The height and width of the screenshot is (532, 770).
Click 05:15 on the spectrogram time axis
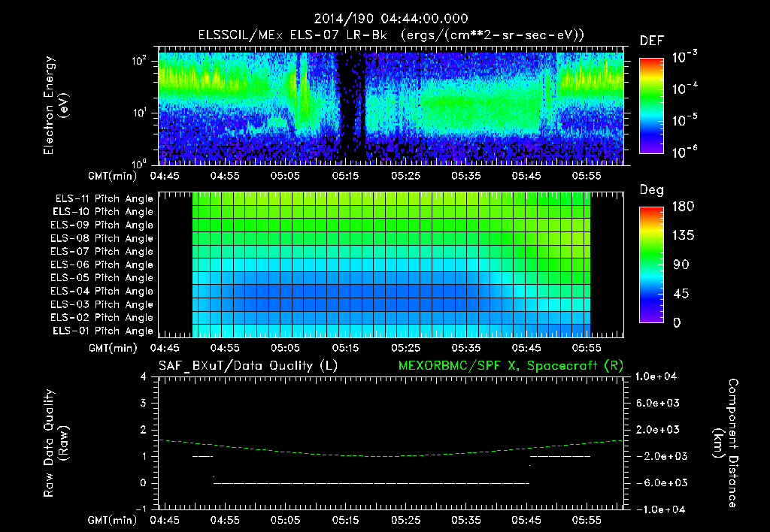(x=345, y=176)
